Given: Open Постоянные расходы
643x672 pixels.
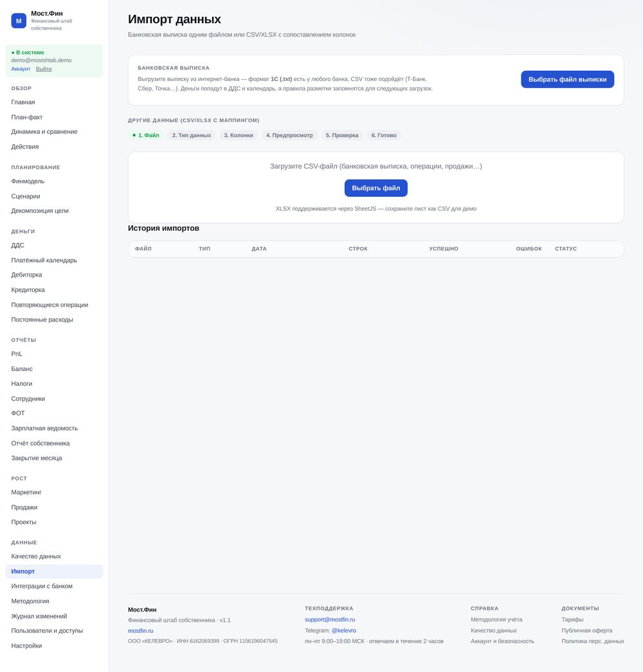Looking at the screenshot, I should coord(55,320).
